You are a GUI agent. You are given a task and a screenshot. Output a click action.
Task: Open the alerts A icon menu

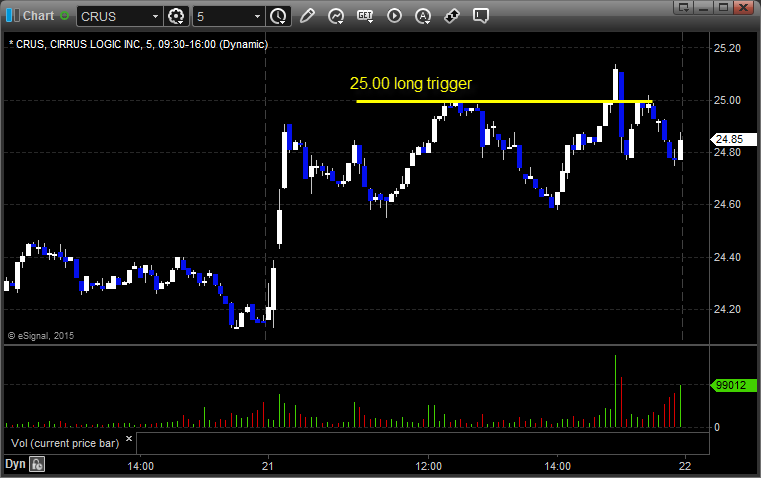(x=423, y=16)
